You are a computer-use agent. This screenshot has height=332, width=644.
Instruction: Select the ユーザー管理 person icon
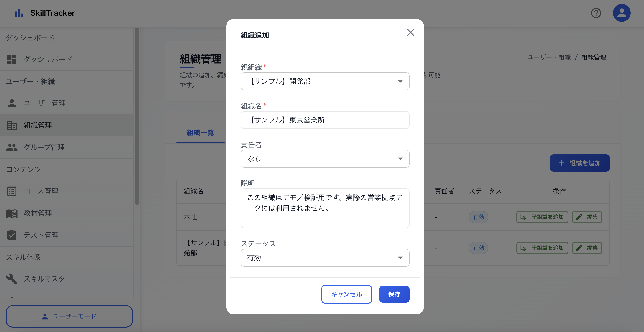coord(12,103)
